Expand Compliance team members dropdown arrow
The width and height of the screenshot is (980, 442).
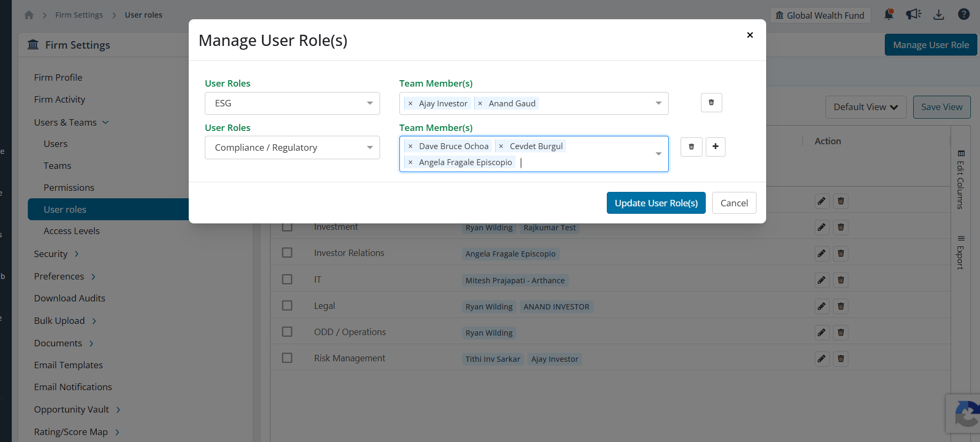pyautogui.click(x=658, y=154)
